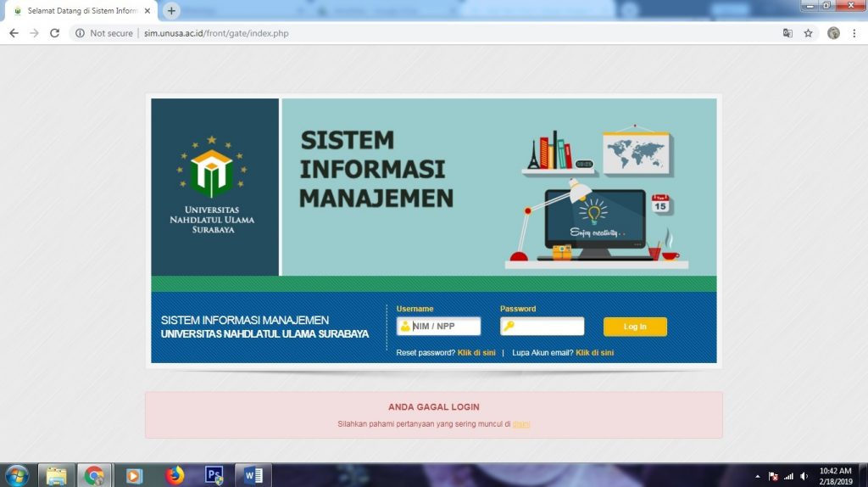The height and width of the screenshot is (487, 868).
Task: Open the media player taskbar icon
Action: (134, 475)
